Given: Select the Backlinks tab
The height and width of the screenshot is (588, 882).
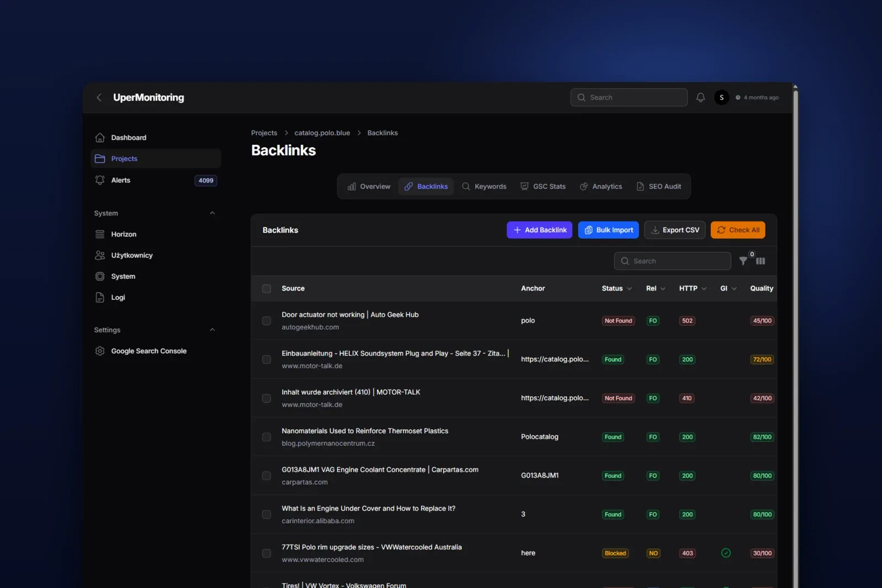Looking at the screenshot, I should pyautogui.click(x=426, y=187).
